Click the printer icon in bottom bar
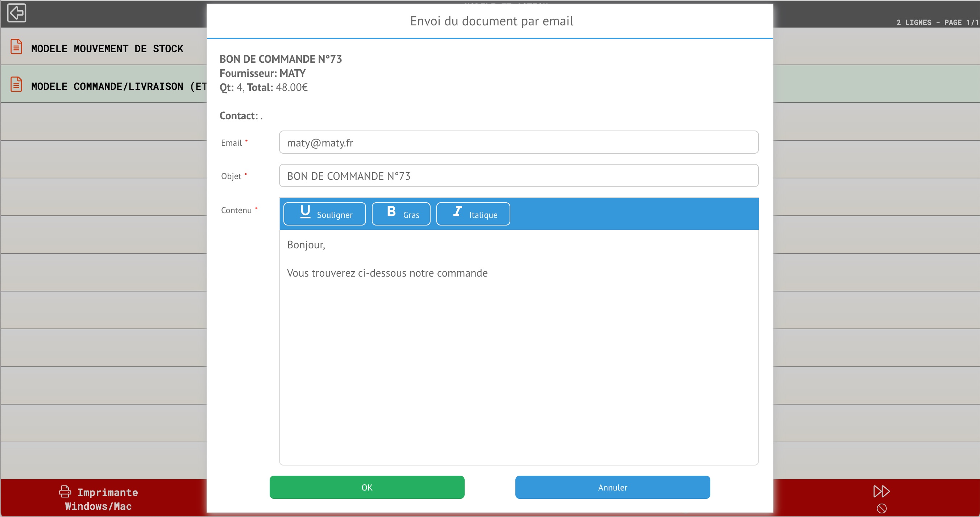 point(65,492)
